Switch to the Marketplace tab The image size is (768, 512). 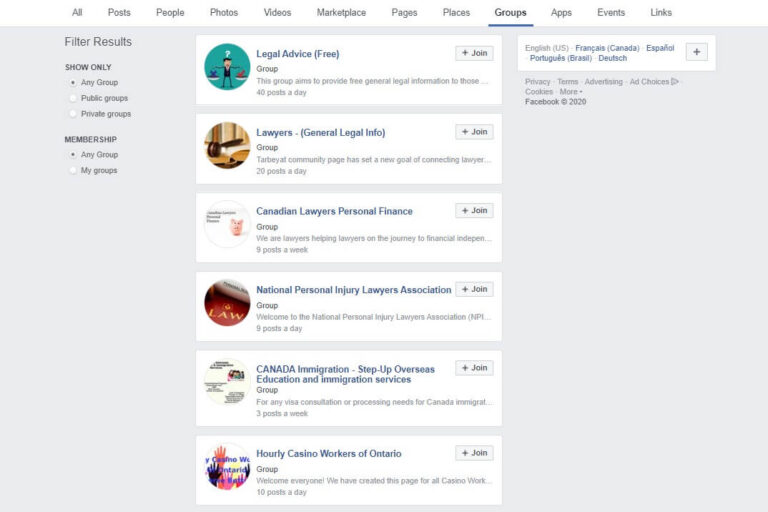[x=341, y=13]
